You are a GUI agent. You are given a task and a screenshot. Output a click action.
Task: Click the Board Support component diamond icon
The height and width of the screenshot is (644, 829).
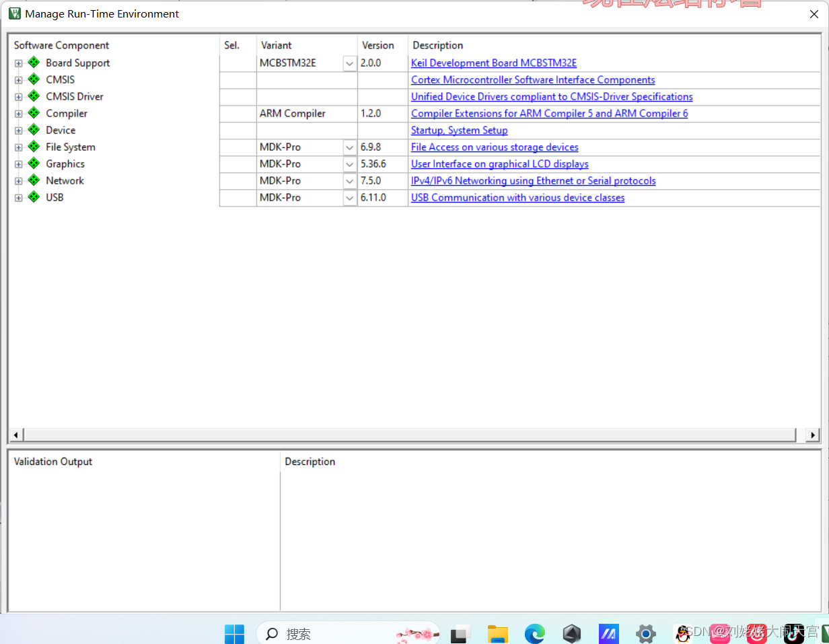(x=34, y=63)
